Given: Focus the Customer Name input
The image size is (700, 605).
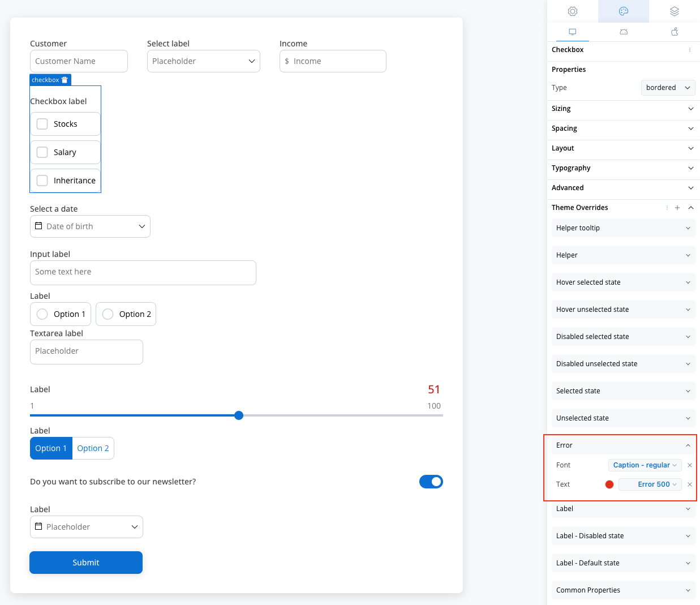Looking at the screenshot, I should tap(79, 61).
